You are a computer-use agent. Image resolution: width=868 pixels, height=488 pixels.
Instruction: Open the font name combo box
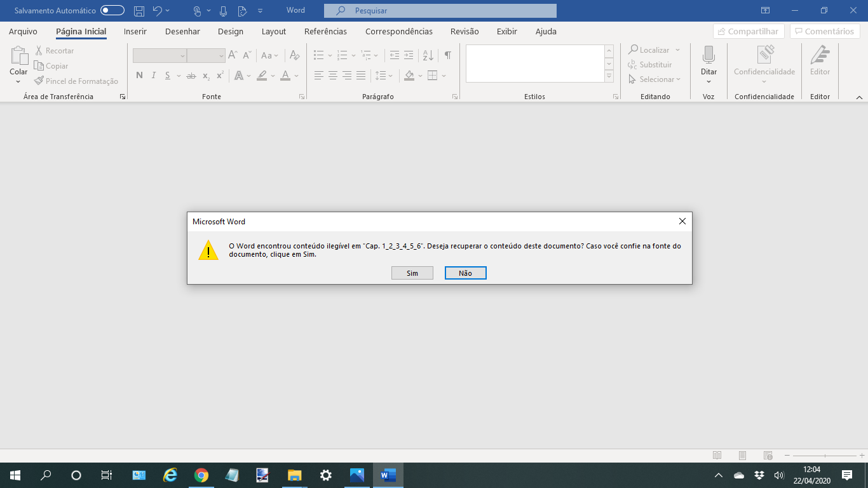(159, 55)
